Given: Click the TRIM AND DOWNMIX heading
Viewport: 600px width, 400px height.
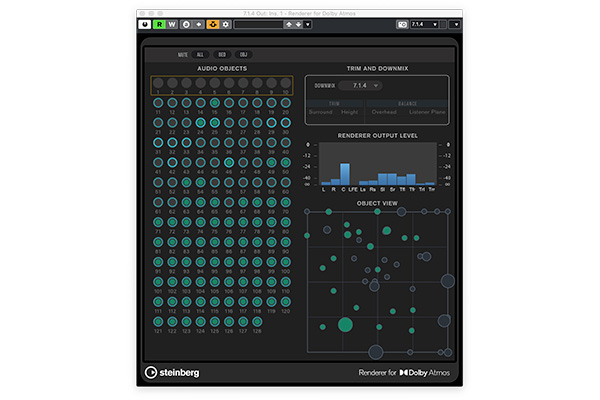Looking at the screenshot, I should (377, 69).
